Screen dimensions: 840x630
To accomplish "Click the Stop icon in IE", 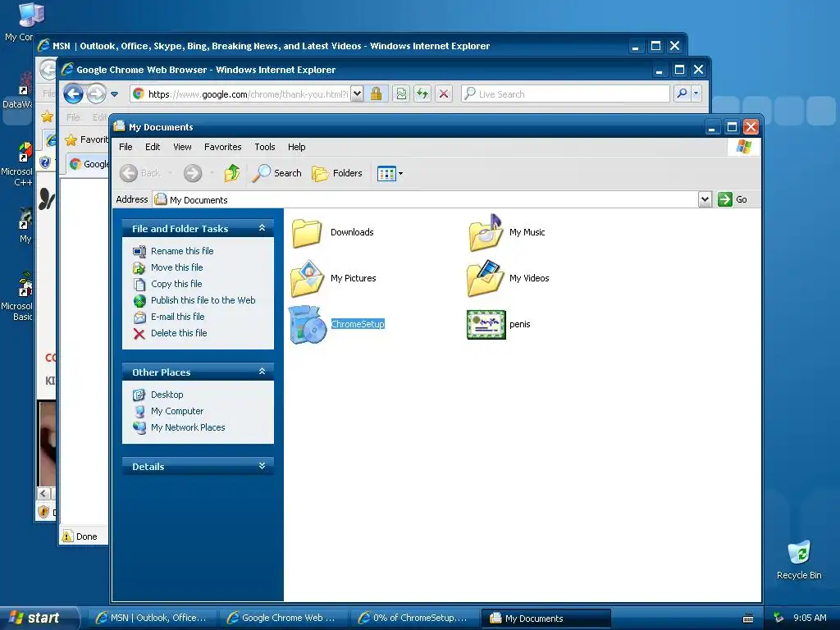I will 444,94.
